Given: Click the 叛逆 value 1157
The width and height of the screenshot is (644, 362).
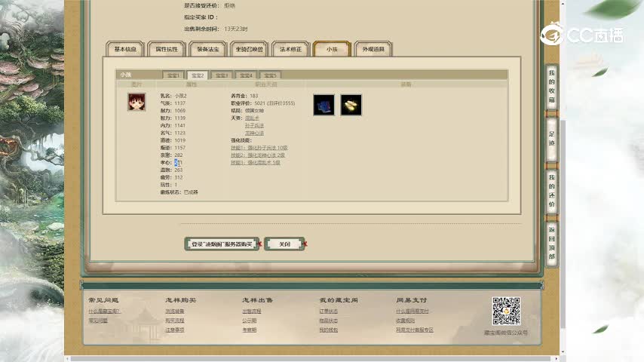Looking at the screenshot, I should (180, 148).
